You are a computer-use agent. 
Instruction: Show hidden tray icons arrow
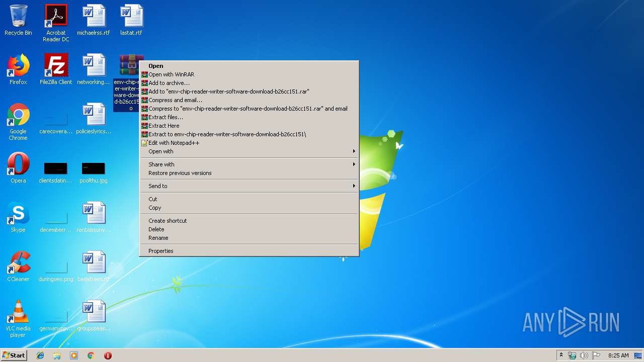point(561,355)
